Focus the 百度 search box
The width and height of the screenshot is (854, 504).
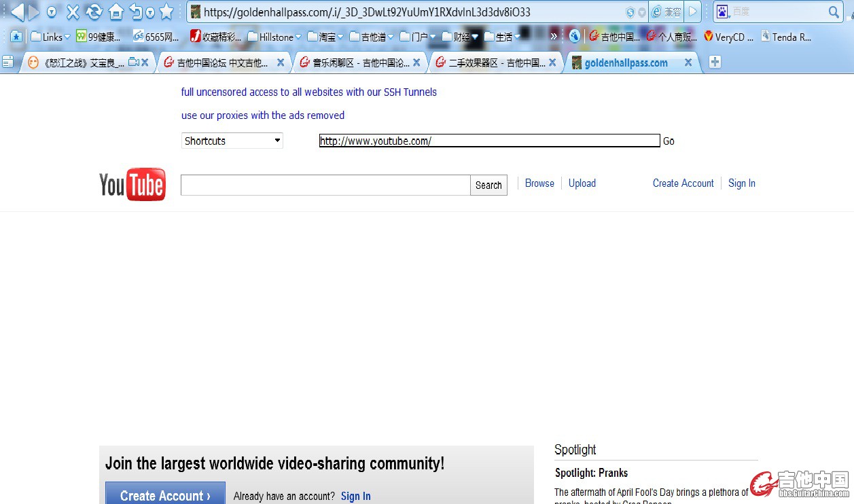click(x=778, y=12)
